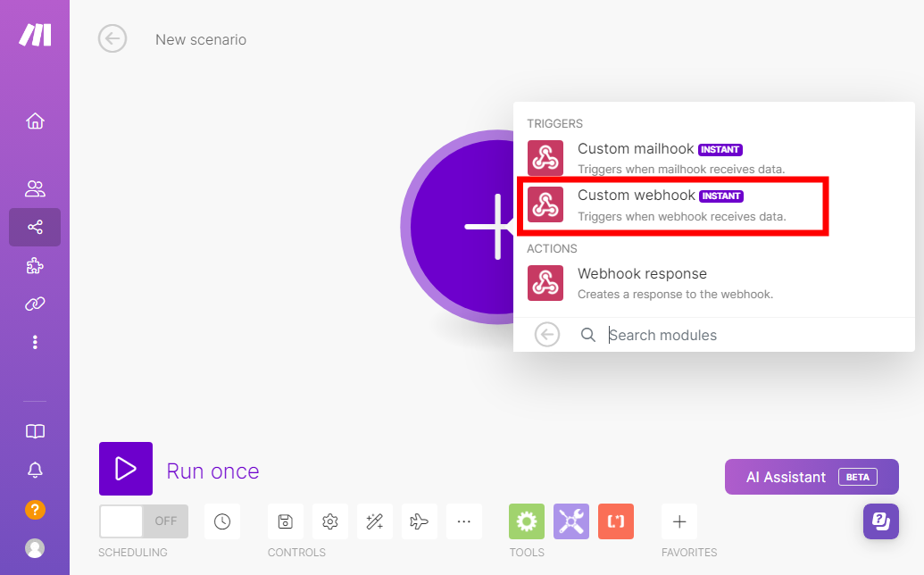Toggle the scheduling OFF switch
Viewport: 924px width, 575px height.
tap(144, 521)
